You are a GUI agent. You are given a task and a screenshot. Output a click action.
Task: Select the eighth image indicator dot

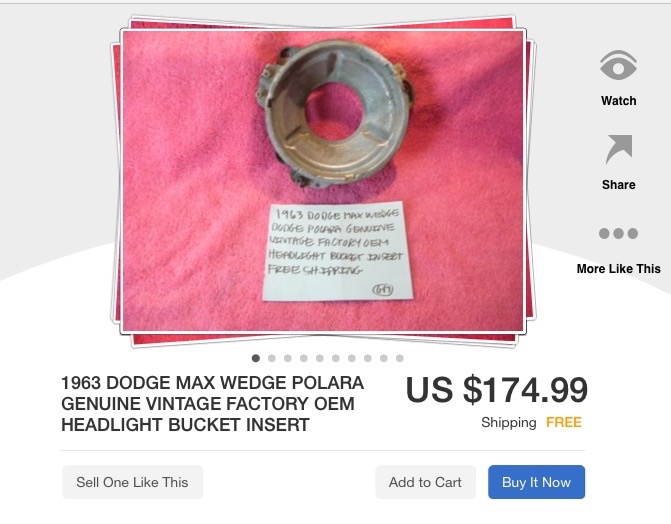tap(368, 358)
